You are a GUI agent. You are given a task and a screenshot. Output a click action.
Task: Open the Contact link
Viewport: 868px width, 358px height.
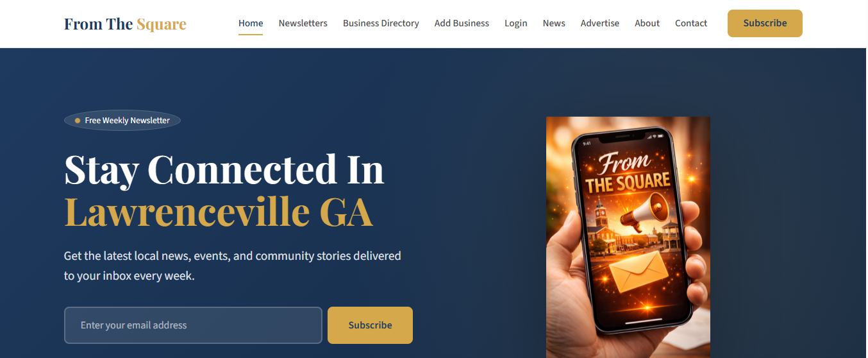coord(691,23)
